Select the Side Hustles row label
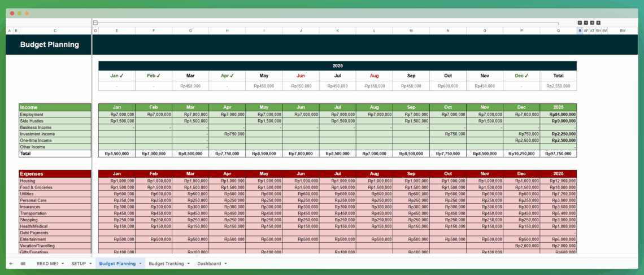This screenshot has width=644, height=275. (x=55, y=121)
